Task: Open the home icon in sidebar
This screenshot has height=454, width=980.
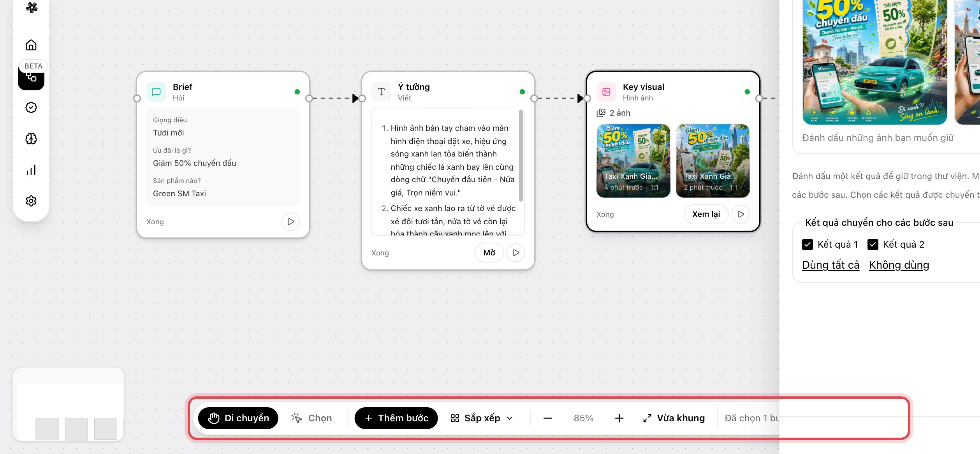Action: (x=31, y=45)
